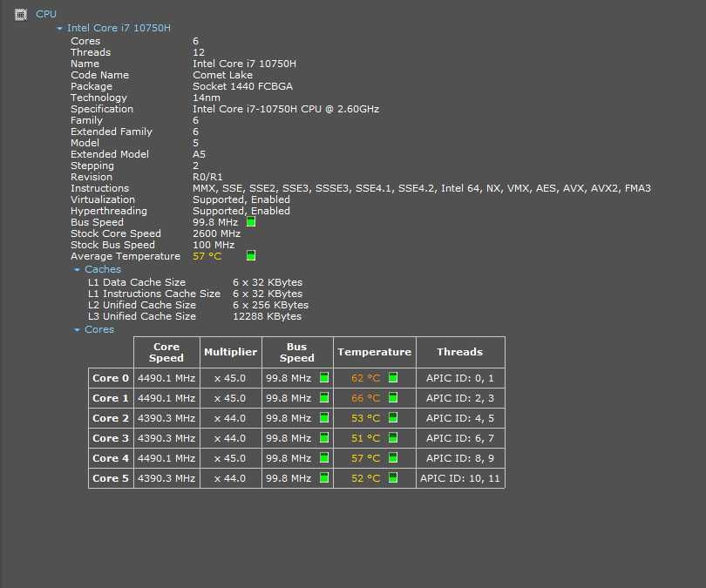Click the L1 Data Cache Size label
This screenshot has width=706, height=588.
pos(137,282)
